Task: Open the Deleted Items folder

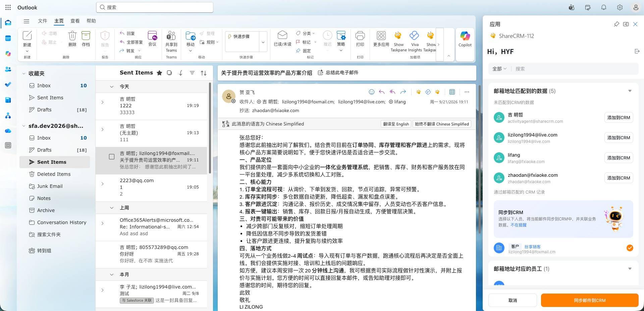Action: coord(54,174)
